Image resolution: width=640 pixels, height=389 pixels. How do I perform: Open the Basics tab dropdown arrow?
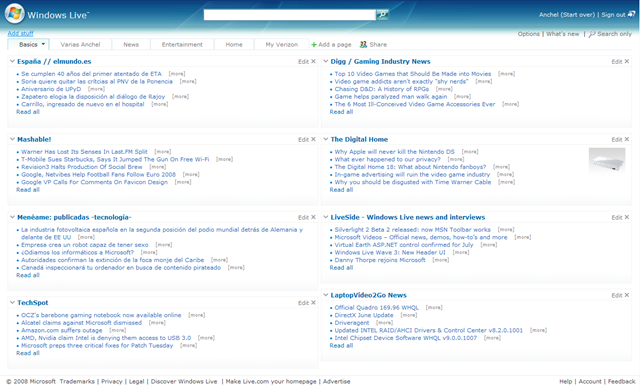(43, 44)
